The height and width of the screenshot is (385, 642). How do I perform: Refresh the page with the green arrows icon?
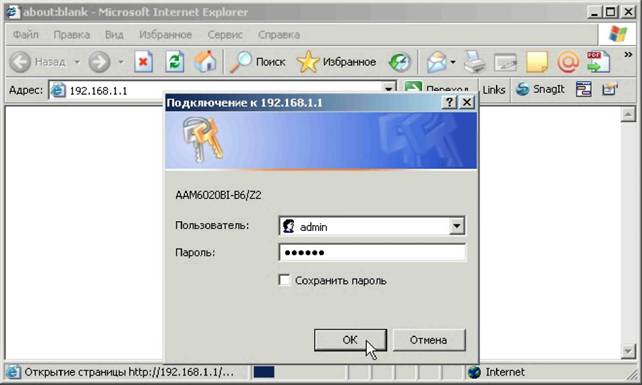point(175,62)
